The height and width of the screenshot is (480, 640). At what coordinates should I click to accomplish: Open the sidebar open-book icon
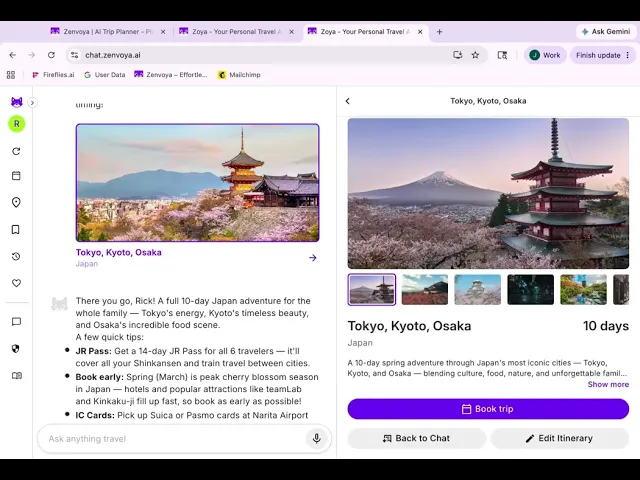[17, 376]
